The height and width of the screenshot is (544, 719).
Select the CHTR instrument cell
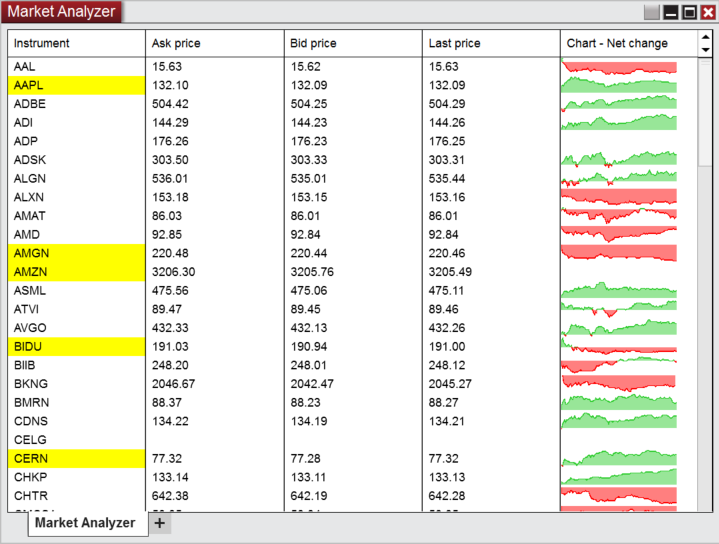(76, 496)
